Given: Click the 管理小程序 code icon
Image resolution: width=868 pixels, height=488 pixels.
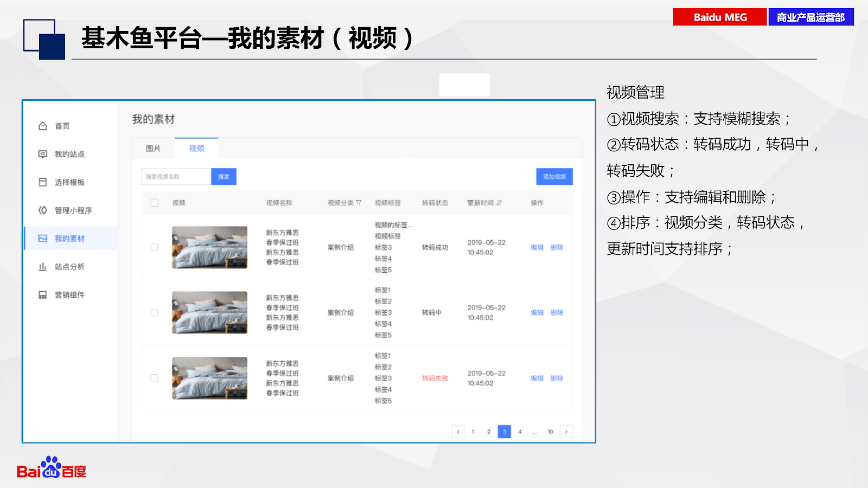Looking at the screenshot, I should [x=43, y=210].
